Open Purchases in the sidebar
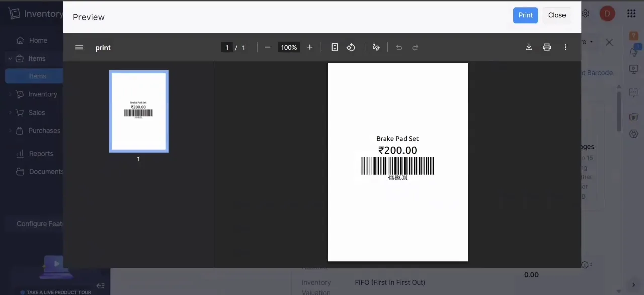The image size is (644, 295). coord(44,131)
